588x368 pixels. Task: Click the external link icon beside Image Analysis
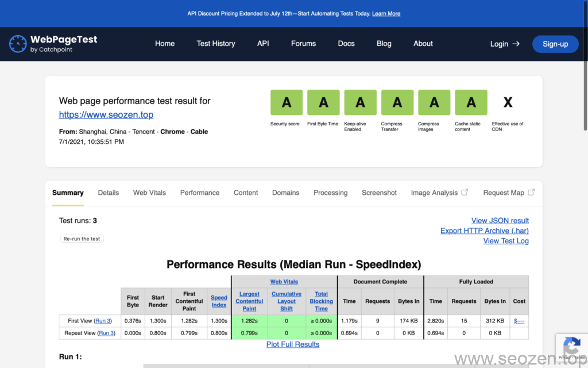(465, 192)
